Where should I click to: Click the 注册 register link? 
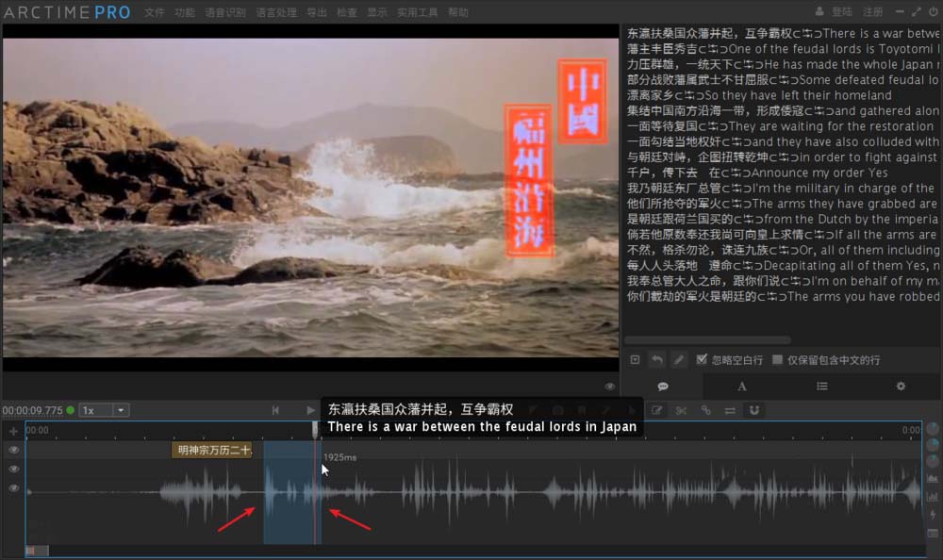873,11
